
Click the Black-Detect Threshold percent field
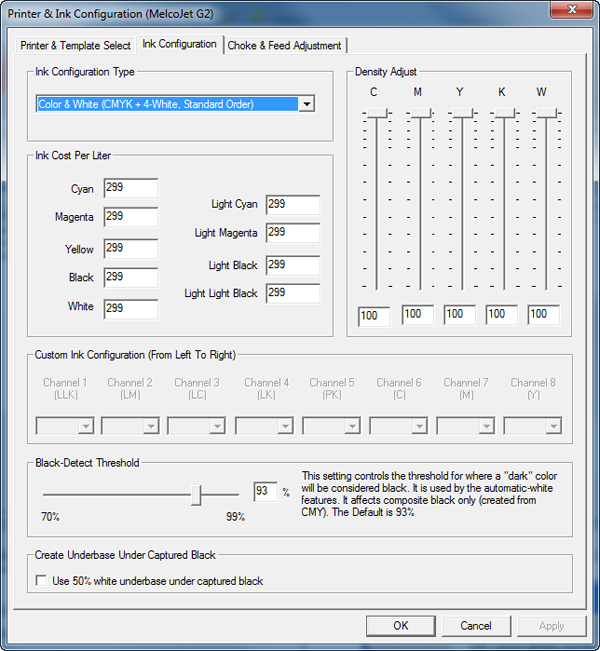coord(265,492)
